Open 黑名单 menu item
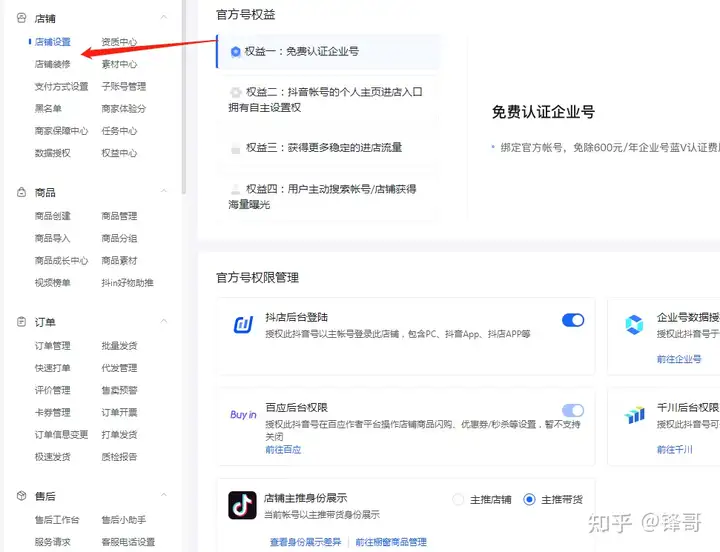This screenshot has width=720, height=552. coord(48,108)
